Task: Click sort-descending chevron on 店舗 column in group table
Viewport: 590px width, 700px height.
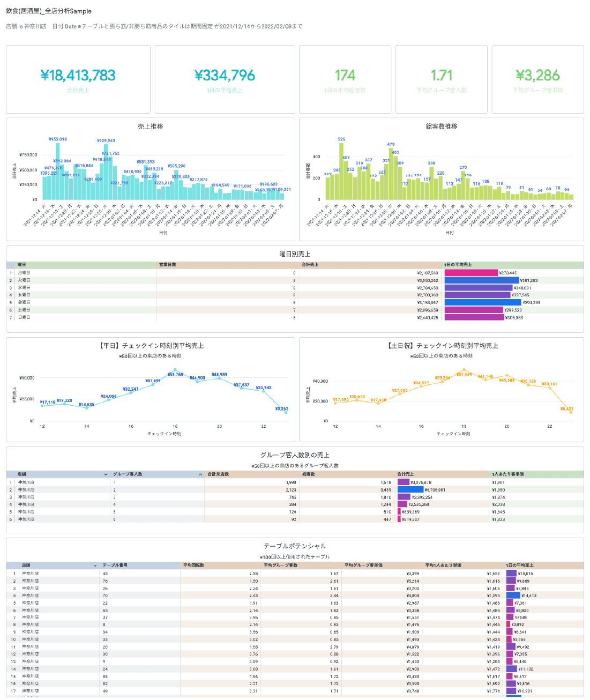Action: click(106, 474)
